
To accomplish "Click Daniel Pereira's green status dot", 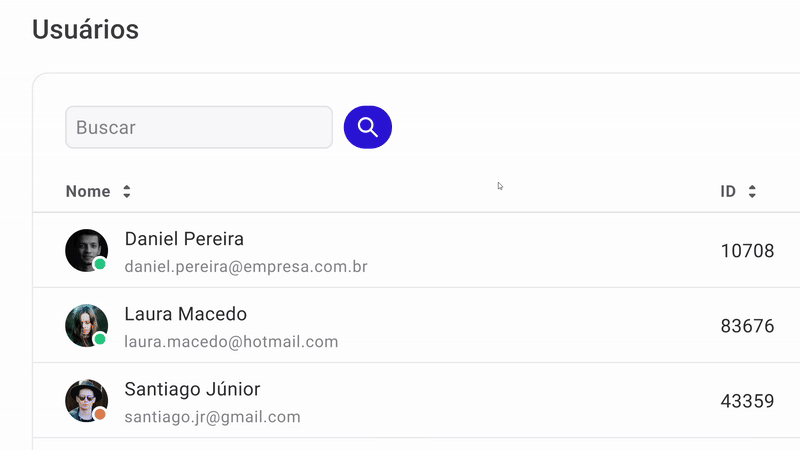I will [100, 264].
